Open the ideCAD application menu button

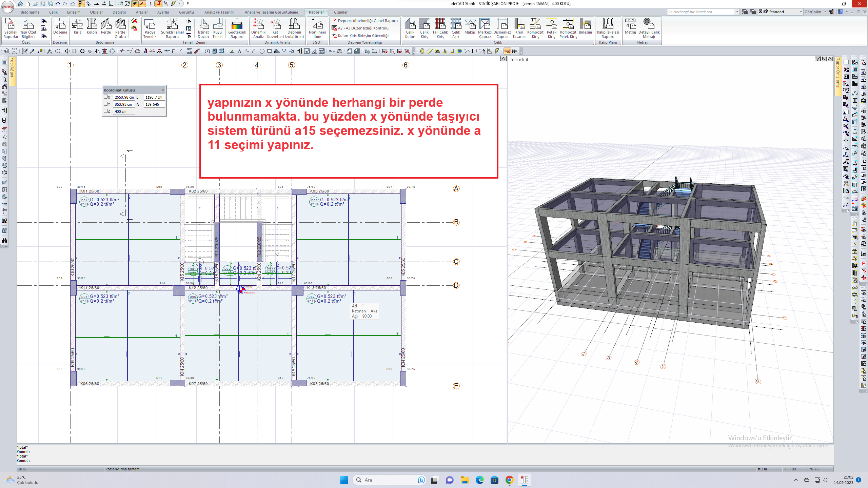click(x=7, y=6)
